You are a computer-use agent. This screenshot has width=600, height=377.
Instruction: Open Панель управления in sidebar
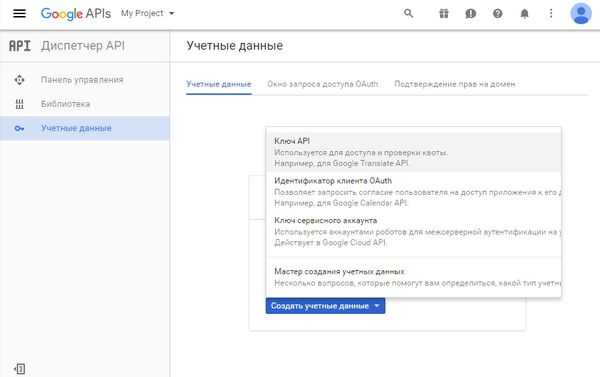(85, 80)
